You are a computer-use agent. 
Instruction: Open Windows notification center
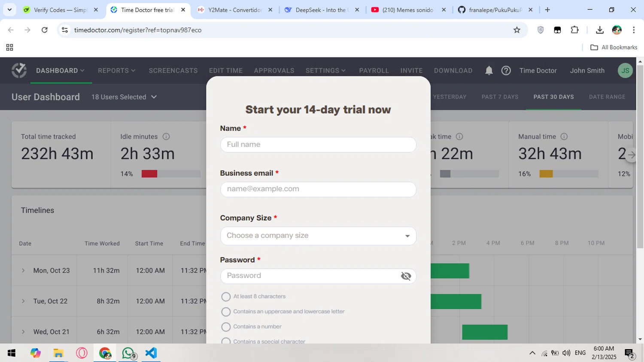(630, 353)
